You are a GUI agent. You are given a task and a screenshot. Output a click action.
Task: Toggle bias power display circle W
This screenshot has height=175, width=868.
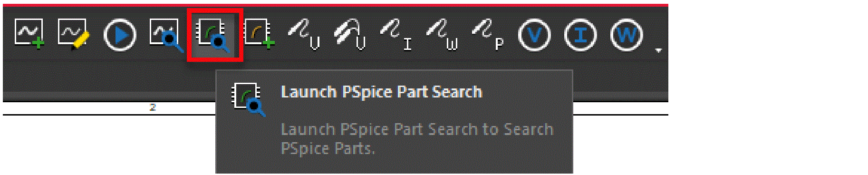(x=627, y=35)
